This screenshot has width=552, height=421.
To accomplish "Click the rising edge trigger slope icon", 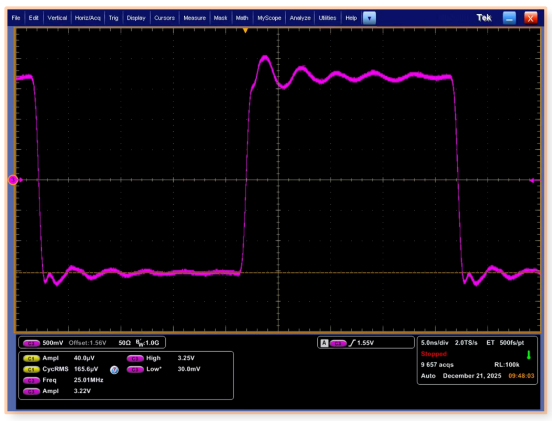I will [352, 343].
